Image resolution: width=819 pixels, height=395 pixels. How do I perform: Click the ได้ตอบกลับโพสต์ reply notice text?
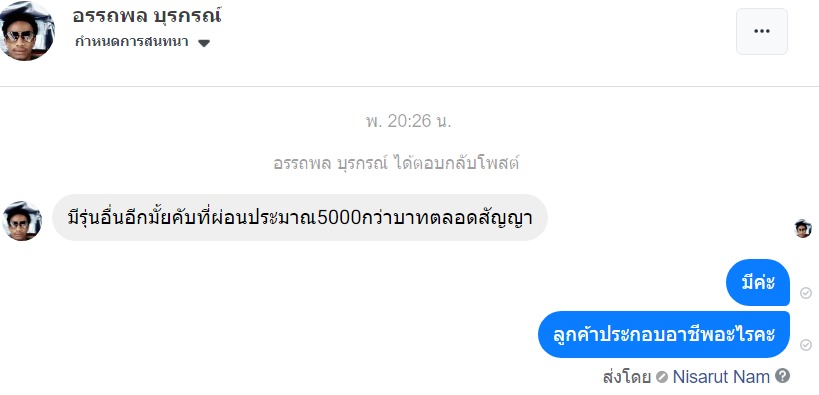pos(455,164)
